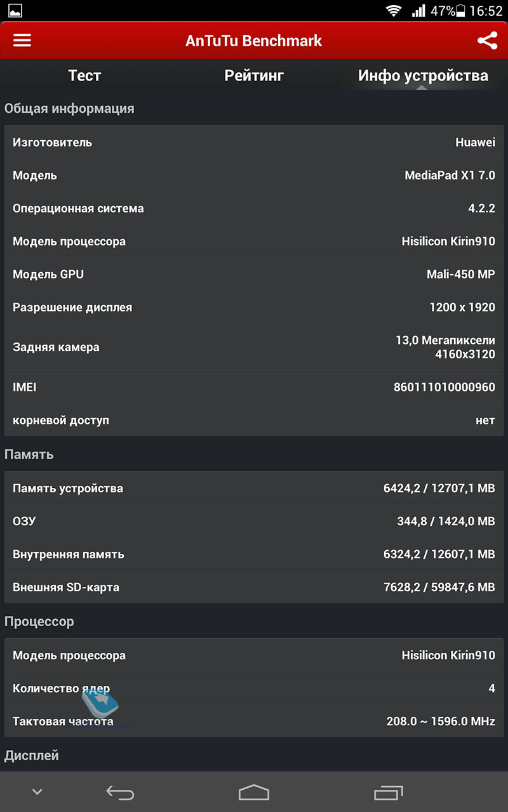Viewport: 508px width, 812px height.
Task: Tap the AnTuTu Benchmark title
Action: click(254, 41)
